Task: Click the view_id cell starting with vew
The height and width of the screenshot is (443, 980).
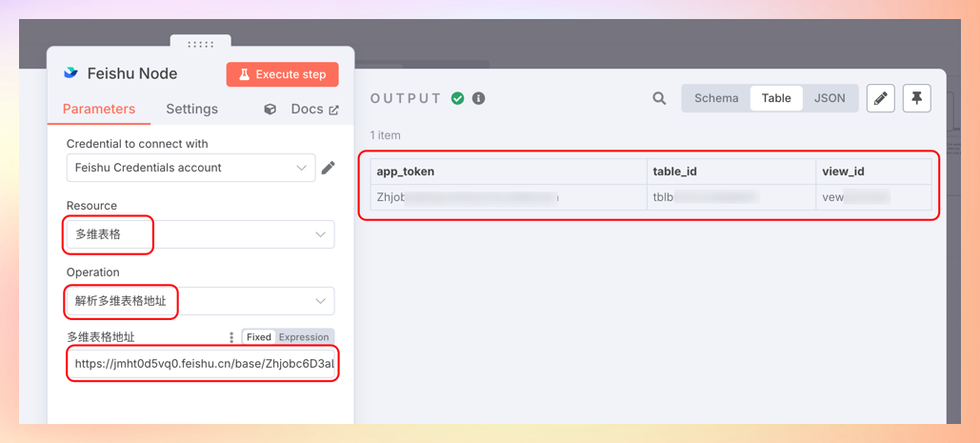Action: (873, 197)
